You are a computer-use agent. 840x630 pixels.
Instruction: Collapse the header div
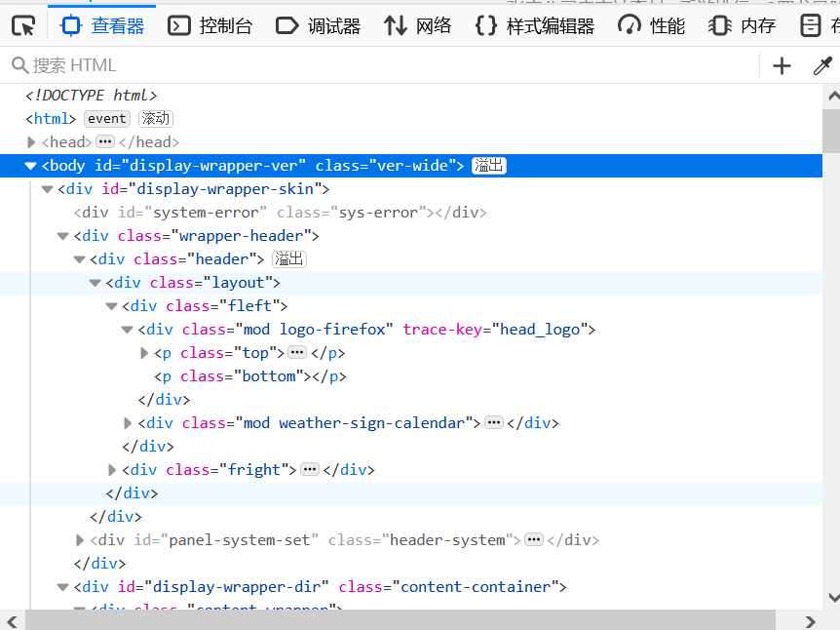[79, 259]
